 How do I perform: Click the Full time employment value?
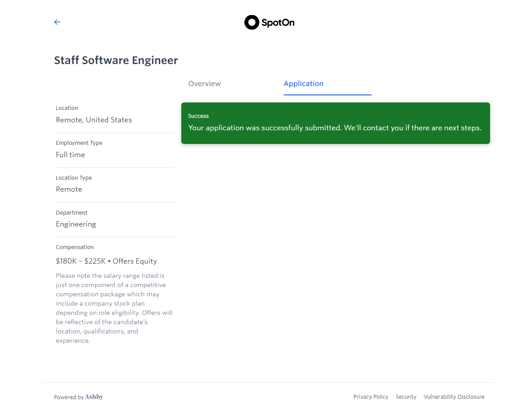(71, 155)
